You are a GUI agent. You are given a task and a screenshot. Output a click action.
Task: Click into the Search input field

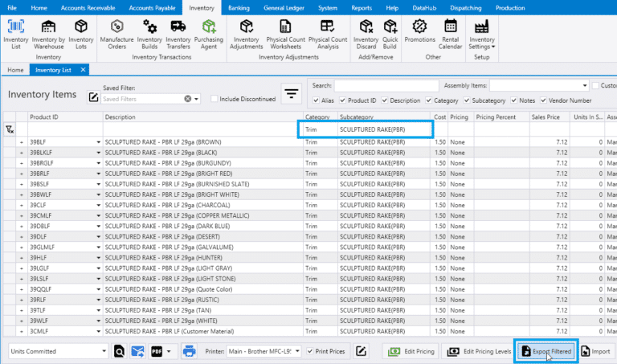tap(386, 85)
